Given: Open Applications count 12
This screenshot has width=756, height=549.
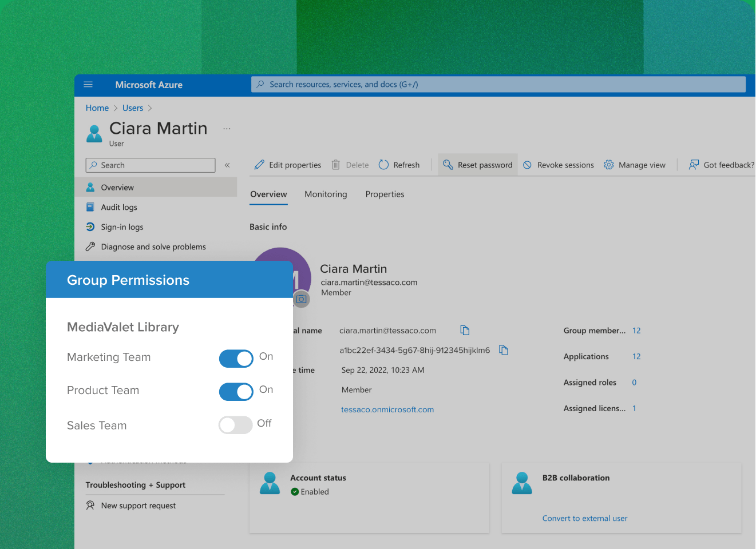Looking at the screenshot, I should tap(636, 356).
